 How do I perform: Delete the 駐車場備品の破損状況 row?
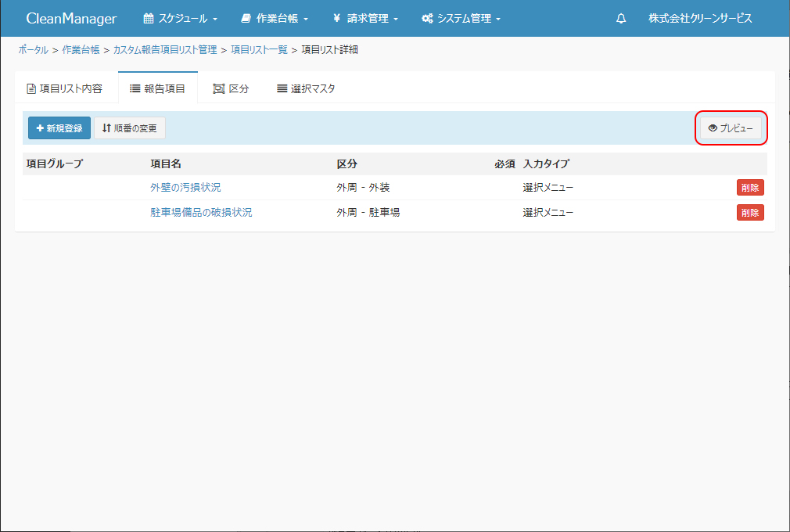[x=749, y=213]
